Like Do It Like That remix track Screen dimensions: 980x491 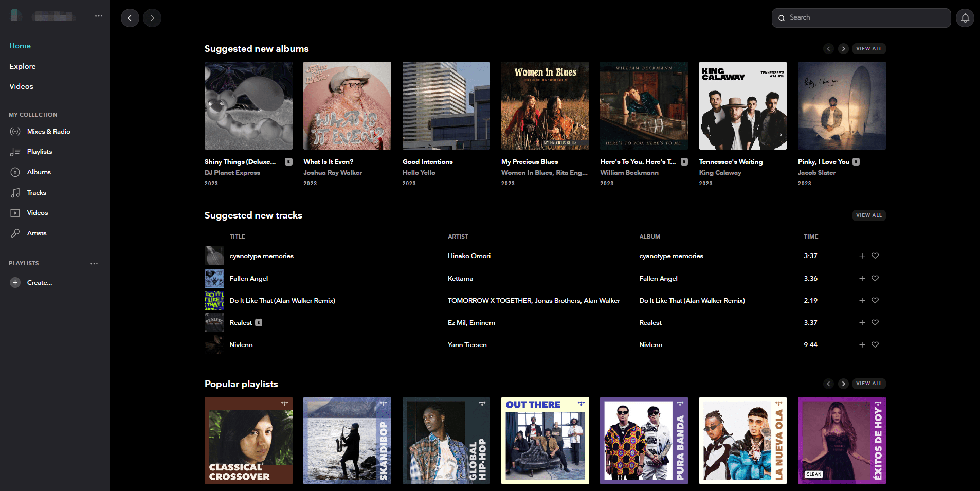pyautogui.click(x=875, y=301)
